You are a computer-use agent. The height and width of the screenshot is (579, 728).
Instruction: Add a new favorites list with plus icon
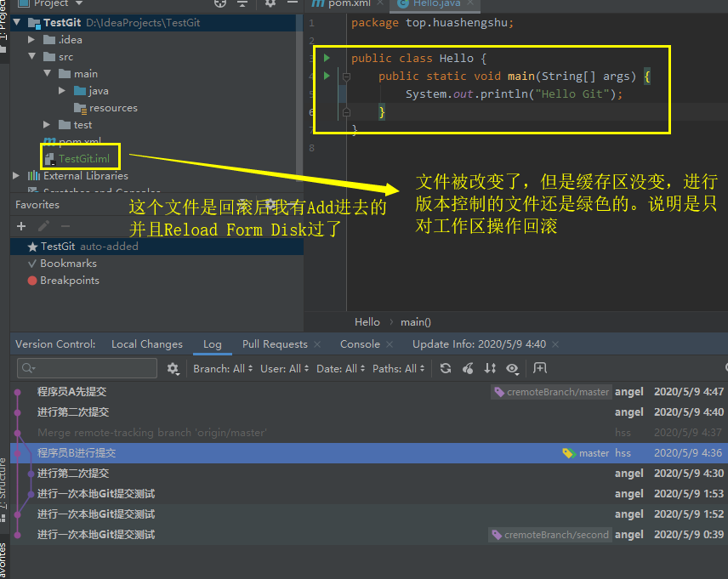[x=21, y=226]
